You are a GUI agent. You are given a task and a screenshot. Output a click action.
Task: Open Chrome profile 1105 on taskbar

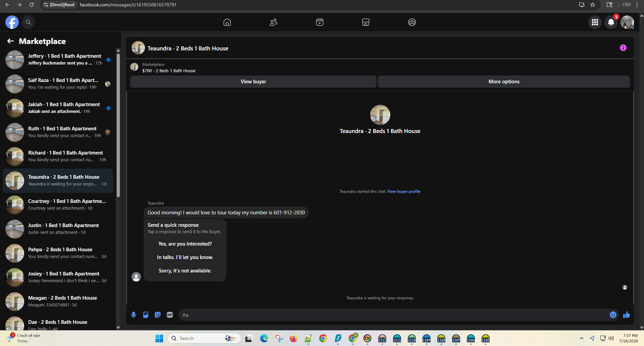click(485, 338)
